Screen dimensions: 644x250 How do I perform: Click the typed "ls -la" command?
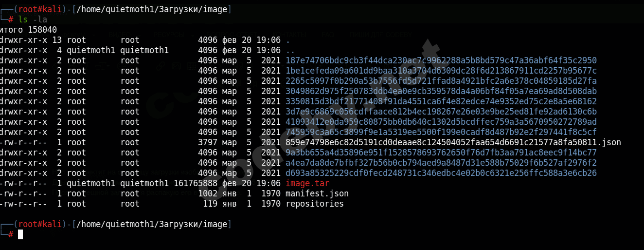click(32, 19)
